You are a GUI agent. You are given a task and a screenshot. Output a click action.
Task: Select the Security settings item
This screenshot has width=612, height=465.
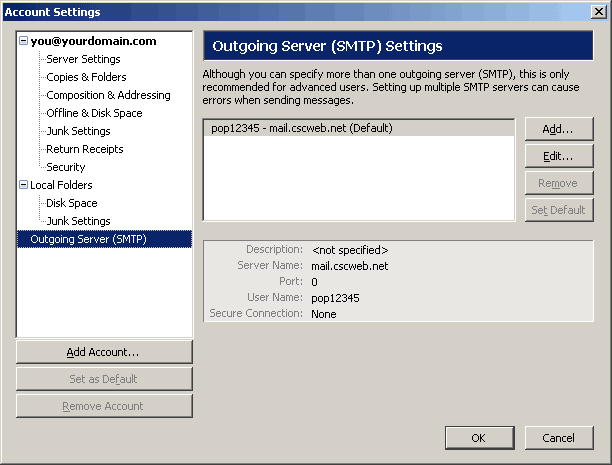click(66, 167)
